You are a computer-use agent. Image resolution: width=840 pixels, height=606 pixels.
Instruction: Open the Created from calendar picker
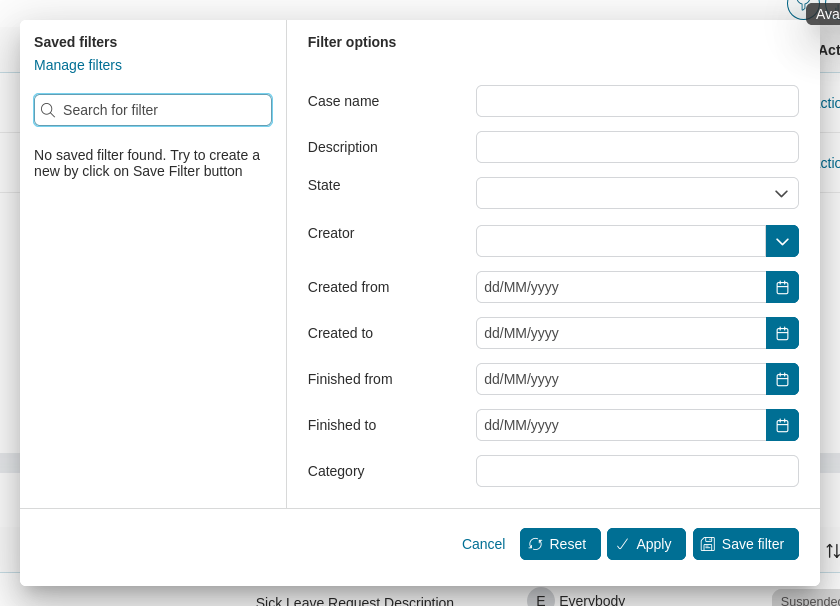click(x=782, y=287)
